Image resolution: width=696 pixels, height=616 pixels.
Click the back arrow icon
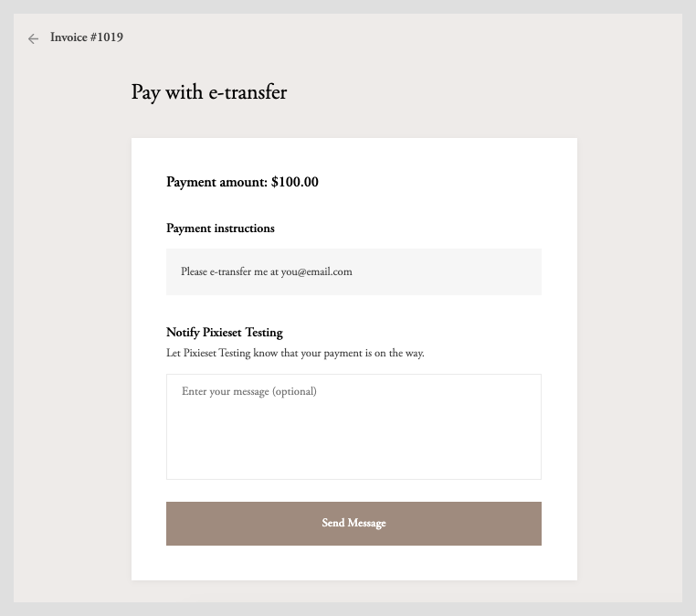[x=34, y=38]
